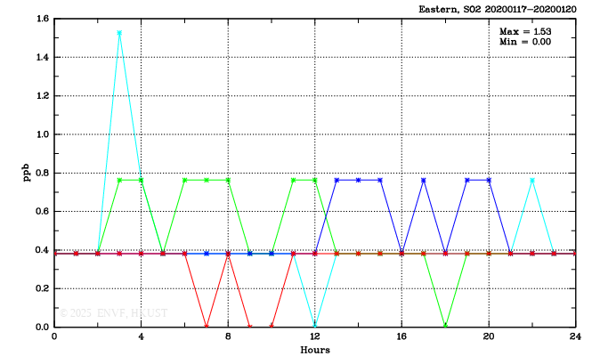Click the red zero-value marker at hour 10
This screenshot has height=364, width=600.
pos(272,327)
